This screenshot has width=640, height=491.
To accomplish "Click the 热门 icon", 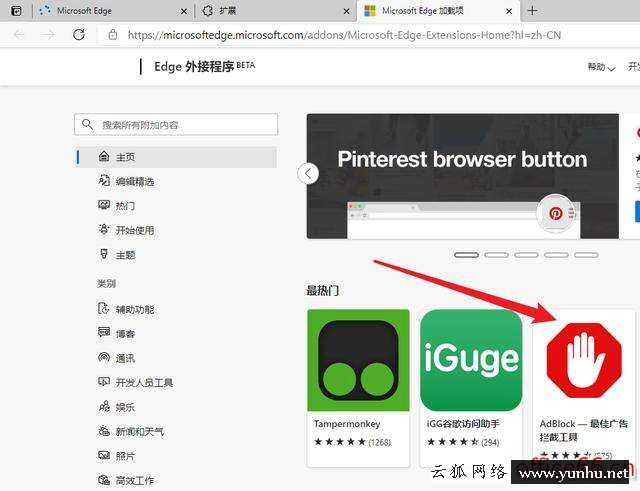I will point(104,205).
